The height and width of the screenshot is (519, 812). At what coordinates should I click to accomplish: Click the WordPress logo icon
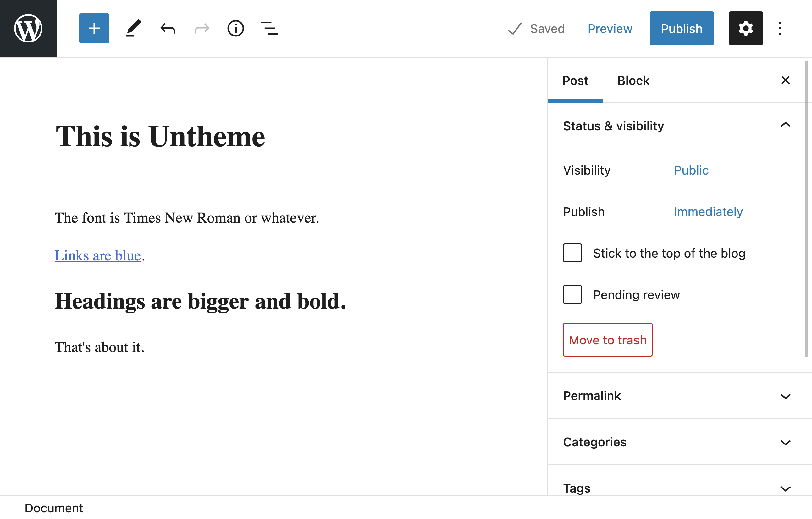(28, 28)
